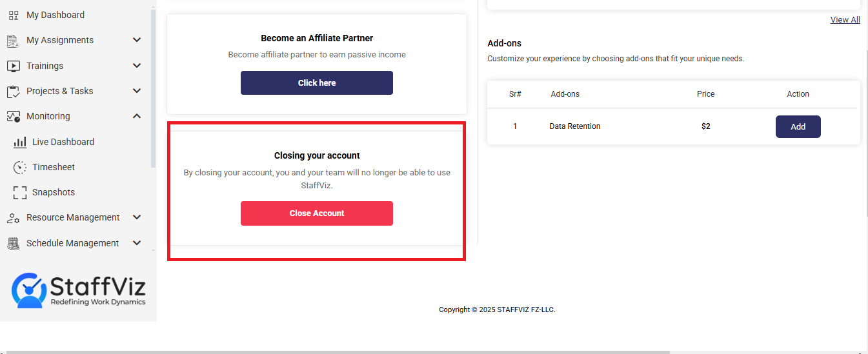Screen dimensions: 868x354
Task: Expand the My Assignments chevron
Action: pyautogui.click(x=137, y=40)
